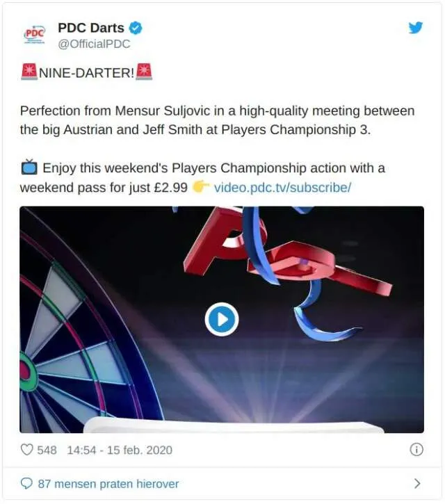Click the siren emoji before NINE-DARTER
The height and width of the screenshot is (504, 445).
coord(29,72)
